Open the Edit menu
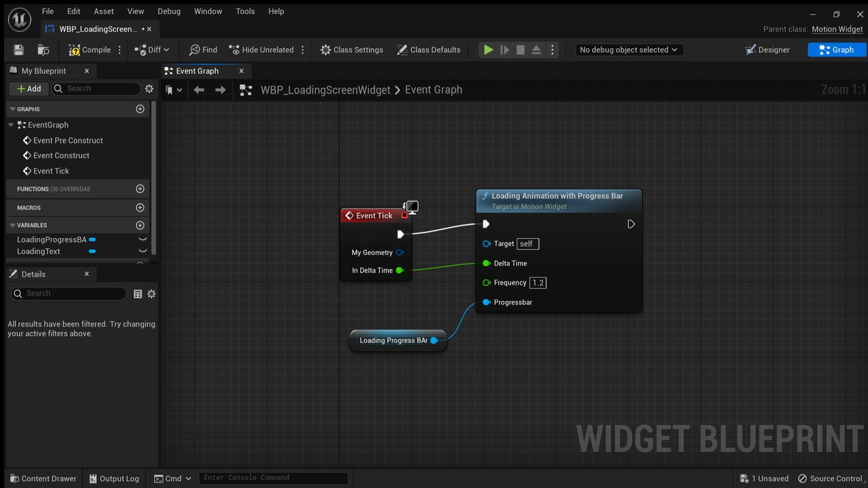This screenshot has height=488, width=868. (73, 11)
